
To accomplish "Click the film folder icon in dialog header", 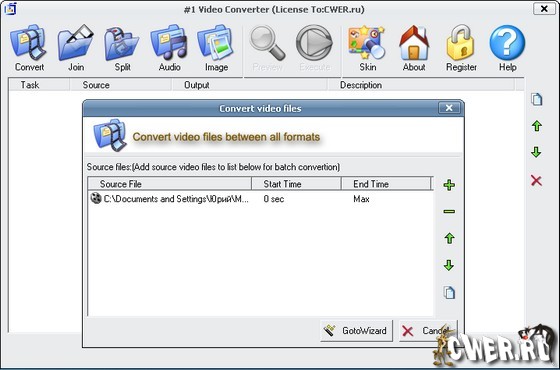I will 110,135.
